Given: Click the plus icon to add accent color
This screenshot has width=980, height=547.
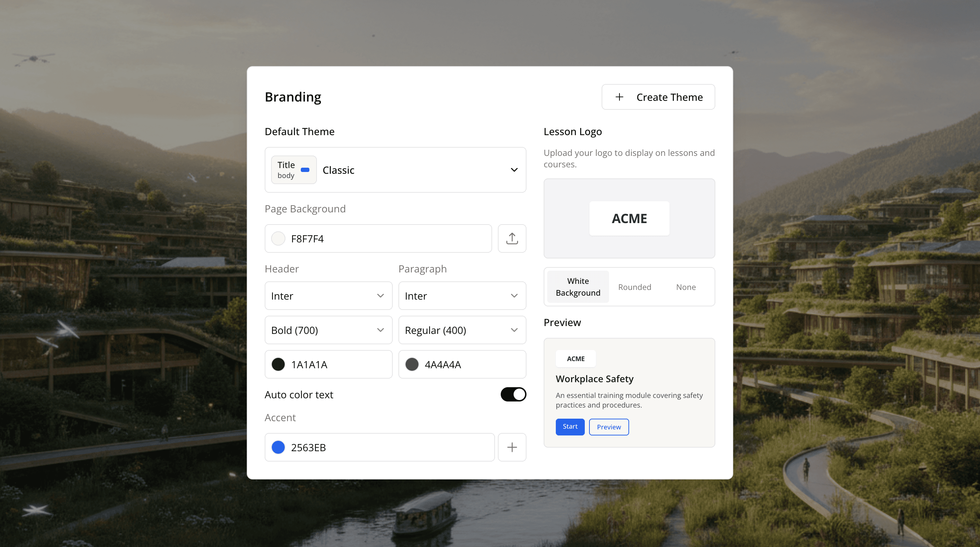Looking at the screenshot, I should [512, 447].
